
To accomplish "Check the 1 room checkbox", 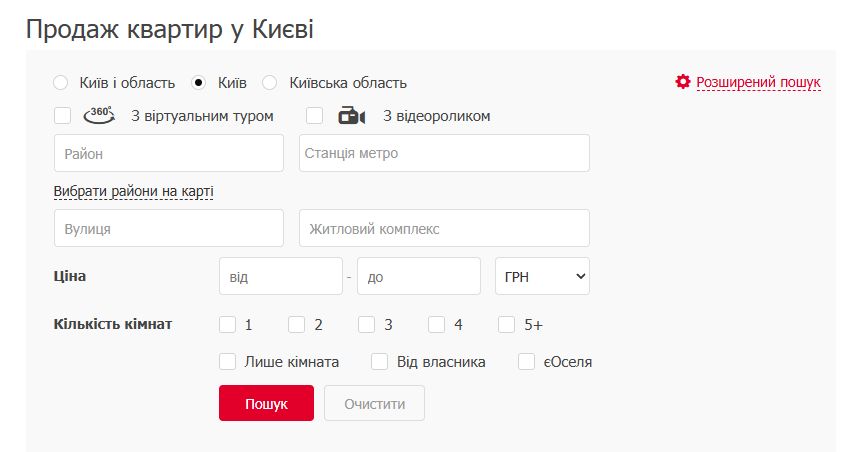I will [x=228, y=324].
